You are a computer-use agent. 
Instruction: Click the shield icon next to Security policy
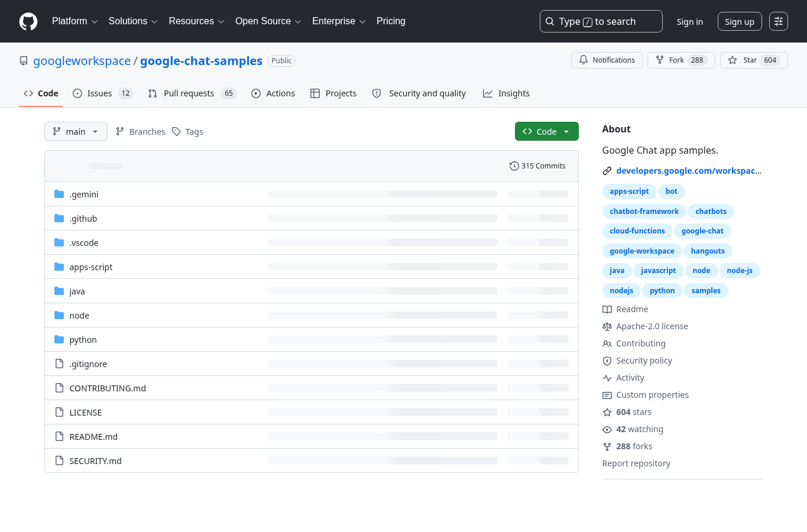click(607, 361)
